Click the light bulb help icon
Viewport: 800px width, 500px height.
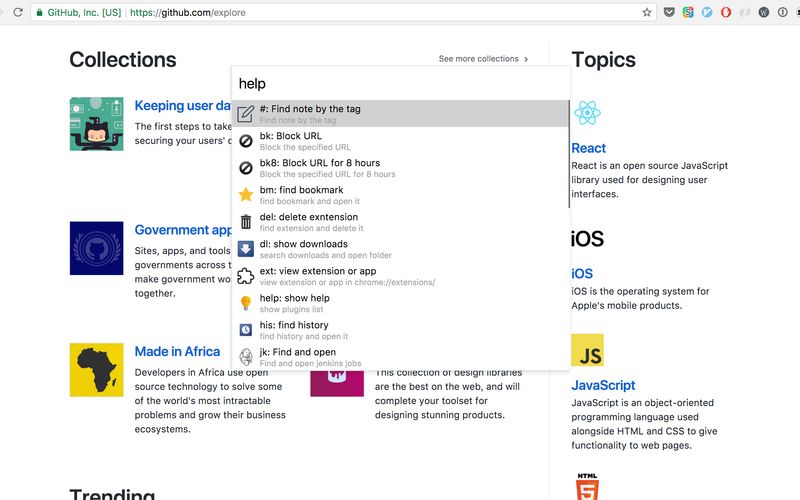pyautogui.click(x=246, y=303)
